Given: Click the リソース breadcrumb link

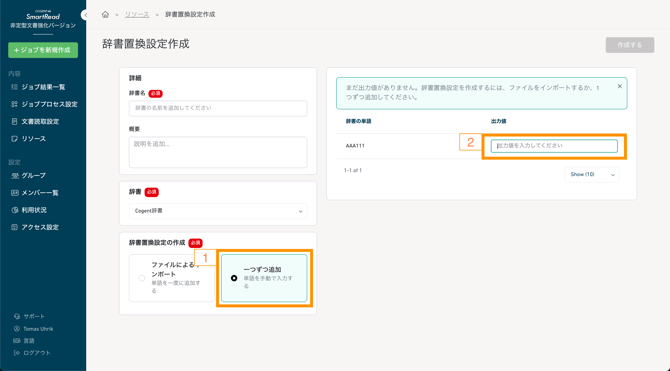Looking at the screenshot, I should tap(137, 15).
